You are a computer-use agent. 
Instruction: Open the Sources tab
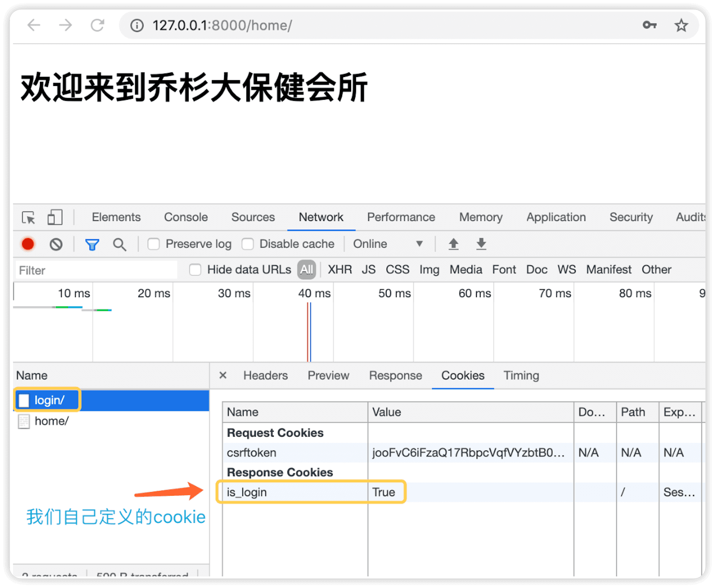[x=253, y=217]
